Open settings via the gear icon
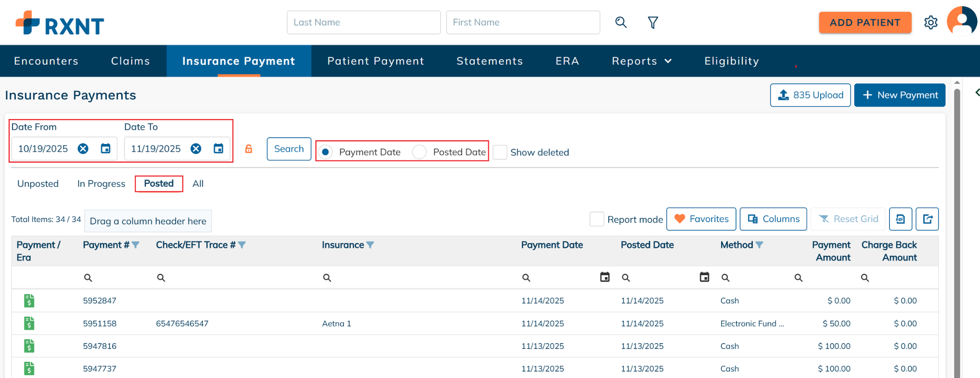This screenshot has width=980, height=378. (x=931, y=22)
